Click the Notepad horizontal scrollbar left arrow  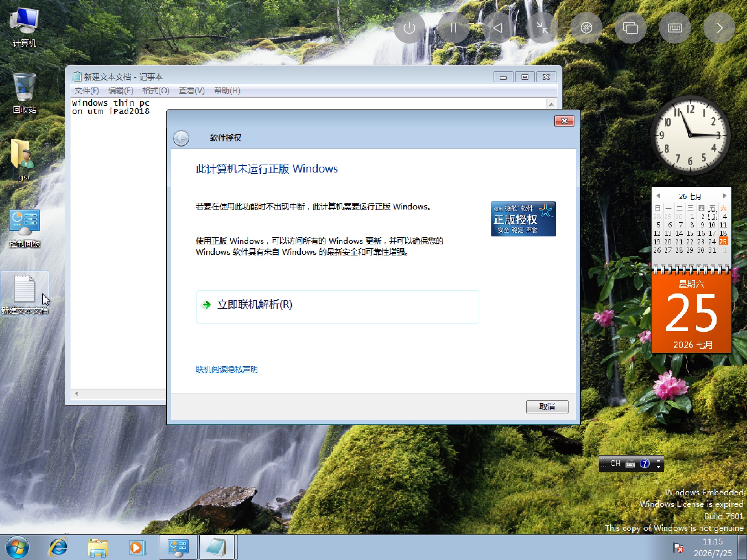click(x=76, y=394)
